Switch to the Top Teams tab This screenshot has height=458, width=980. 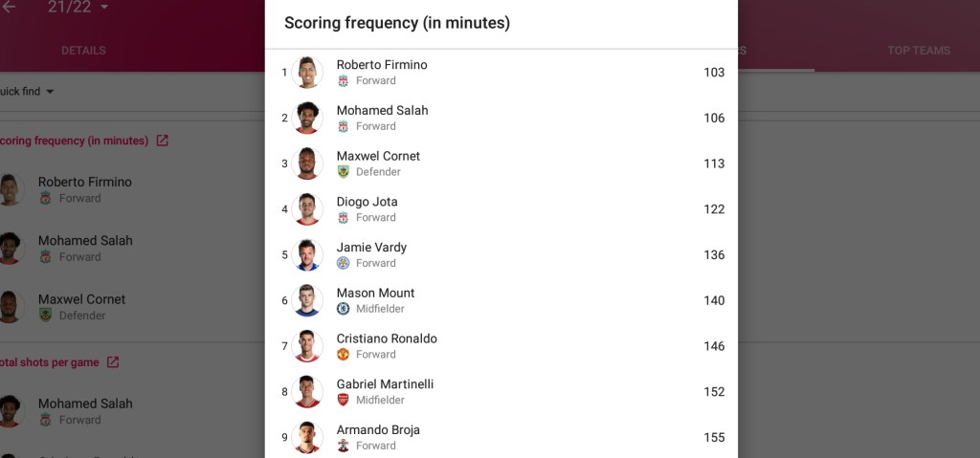pos(918,51)
